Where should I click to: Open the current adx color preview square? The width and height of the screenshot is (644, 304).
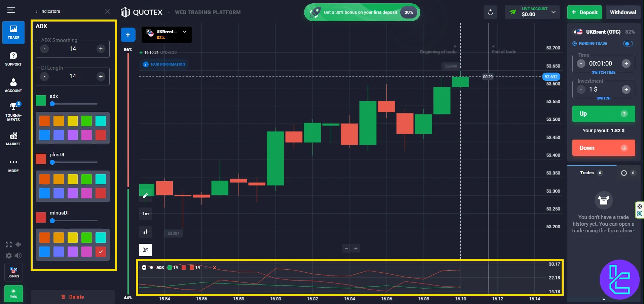(41, 101)
